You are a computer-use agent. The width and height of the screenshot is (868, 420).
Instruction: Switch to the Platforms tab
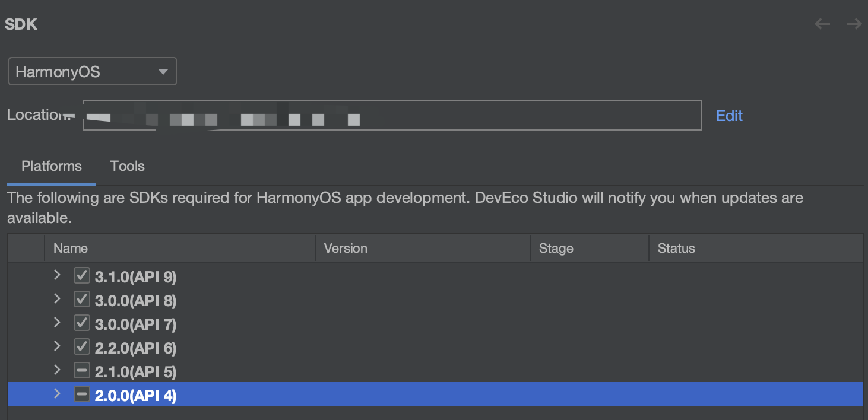(x=52, y=166)
